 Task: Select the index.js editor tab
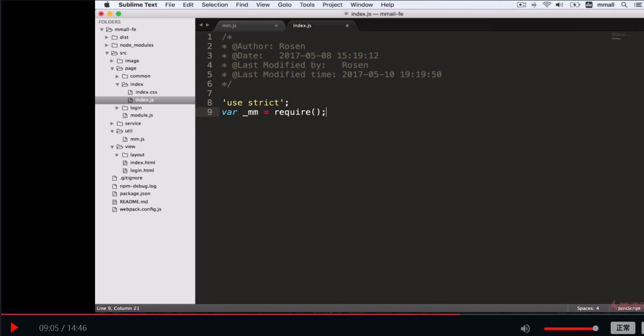point(321,26)
